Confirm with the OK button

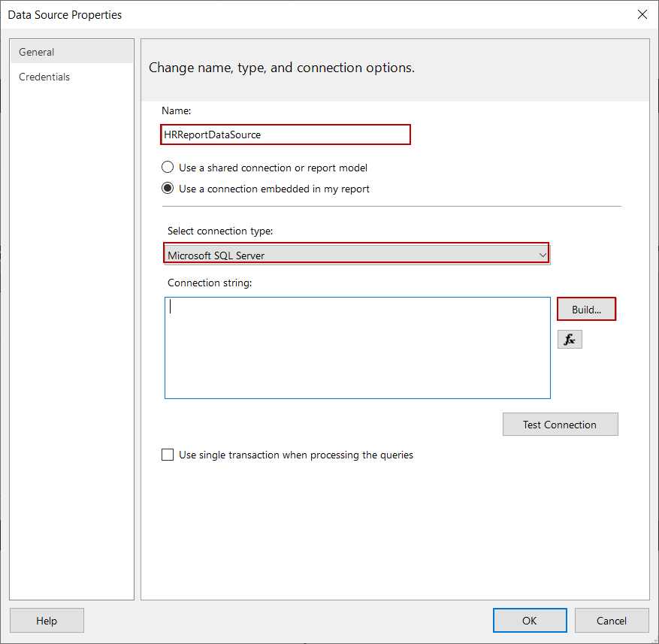pos(530,621)
